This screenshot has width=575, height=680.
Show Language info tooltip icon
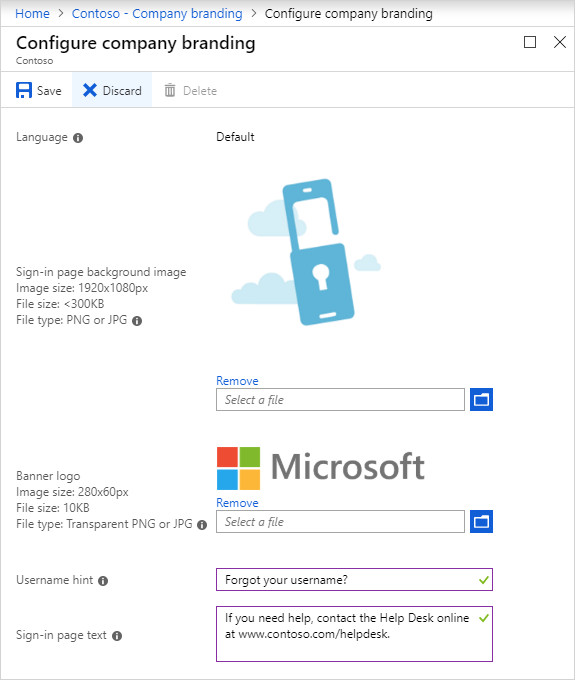click(78, 138)
